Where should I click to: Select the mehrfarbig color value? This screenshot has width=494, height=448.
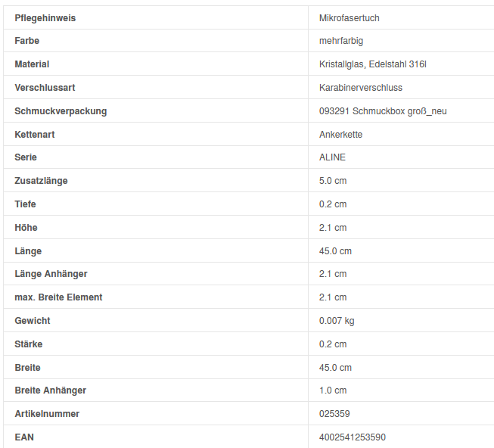coord(341,41)
